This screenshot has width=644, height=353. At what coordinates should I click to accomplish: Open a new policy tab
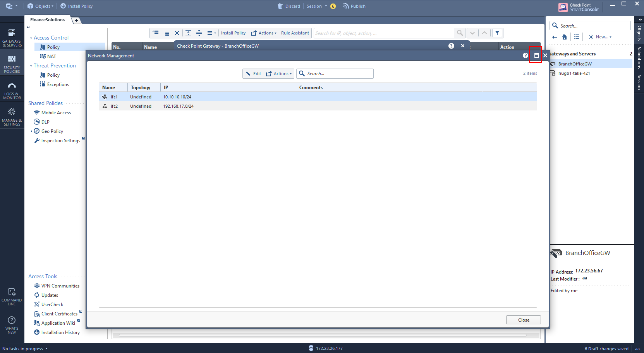(x=76, y=21)
